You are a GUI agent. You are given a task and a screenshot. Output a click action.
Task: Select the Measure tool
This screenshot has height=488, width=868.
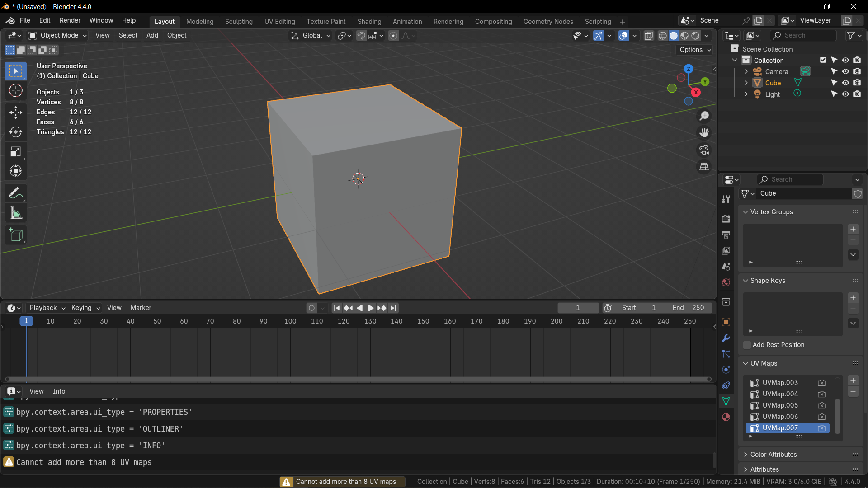pos(16,213)
